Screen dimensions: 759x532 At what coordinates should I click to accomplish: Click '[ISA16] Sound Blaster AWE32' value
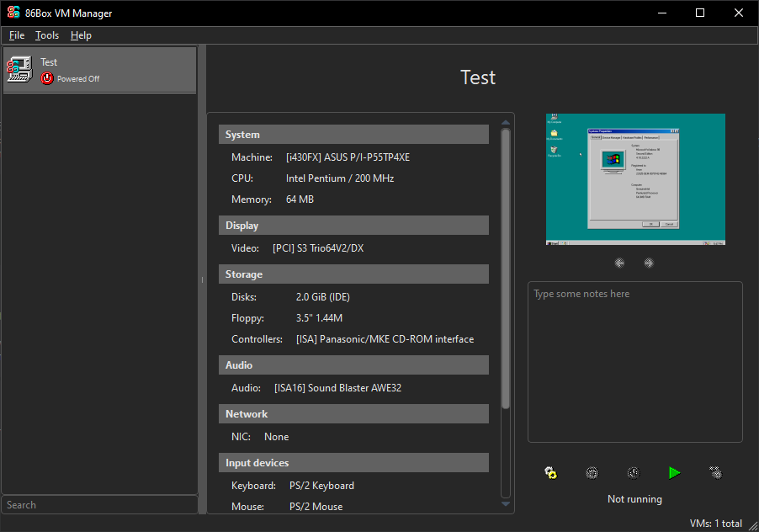pyautogui.click(x=338, y=388)
